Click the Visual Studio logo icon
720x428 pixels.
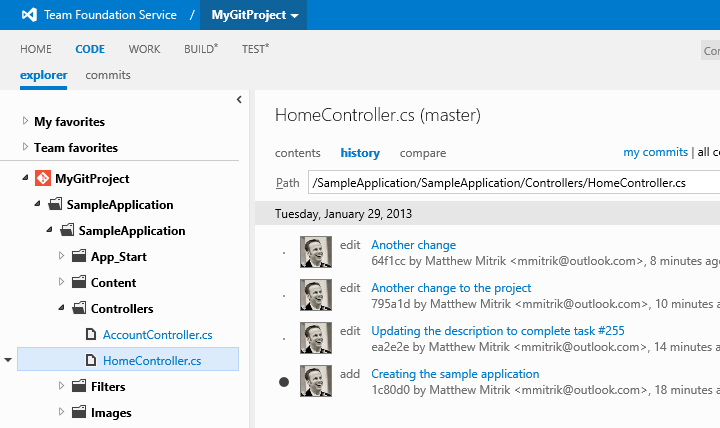point(28,15)
